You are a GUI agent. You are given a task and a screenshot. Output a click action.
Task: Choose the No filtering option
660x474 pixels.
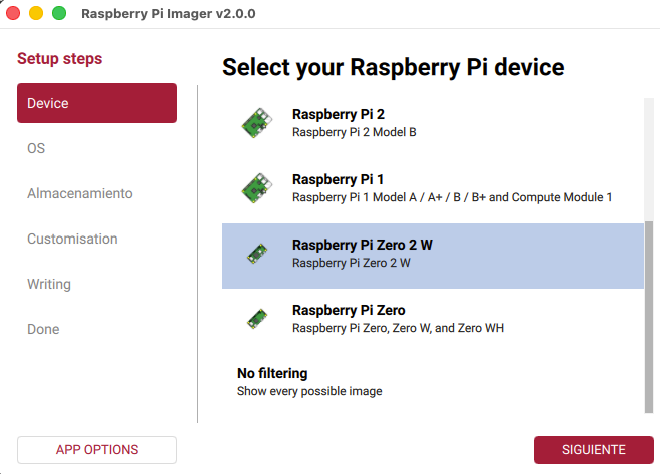272,373
